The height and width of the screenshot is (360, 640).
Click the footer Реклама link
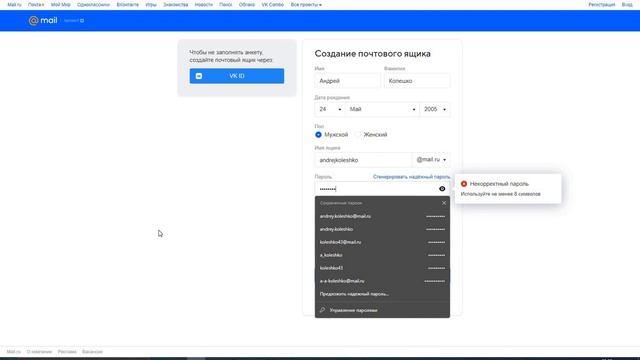(67, 351)
